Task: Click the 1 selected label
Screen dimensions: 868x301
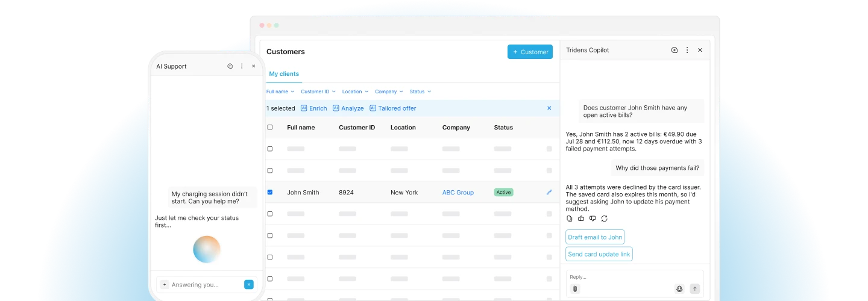Action: click(x=281, y=108)
